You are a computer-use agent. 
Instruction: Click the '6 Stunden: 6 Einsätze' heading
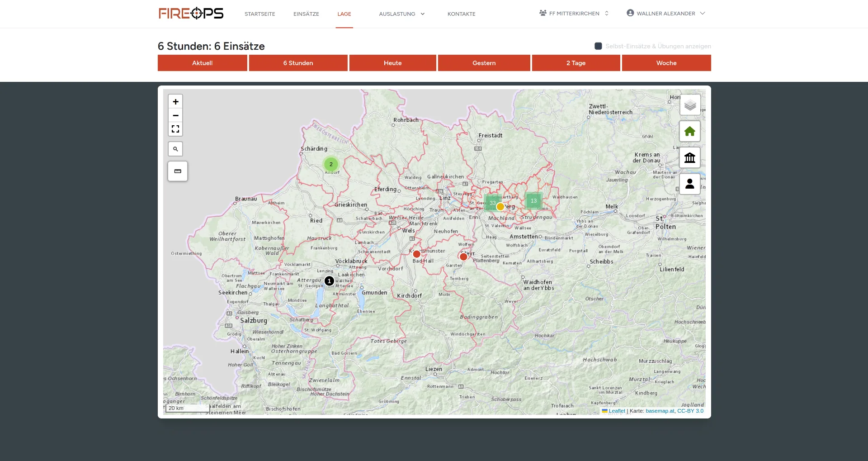[211, 46]
